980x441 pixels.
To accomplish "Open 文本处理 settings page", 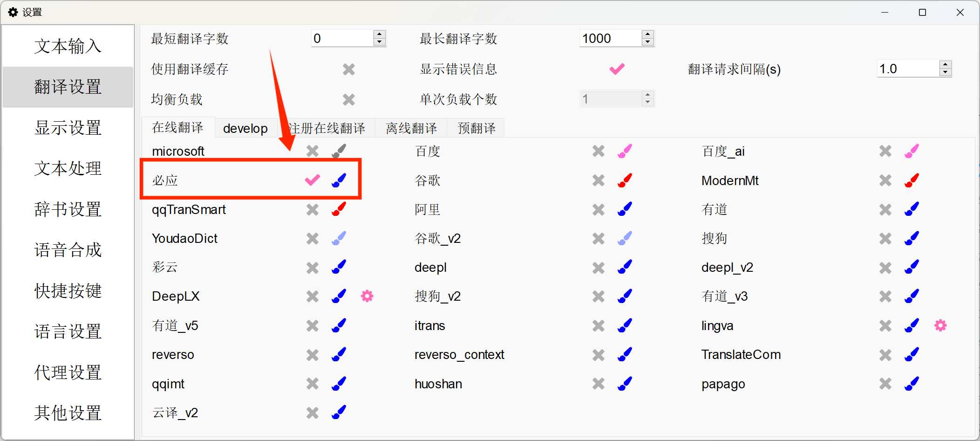I will coord(68,168).
